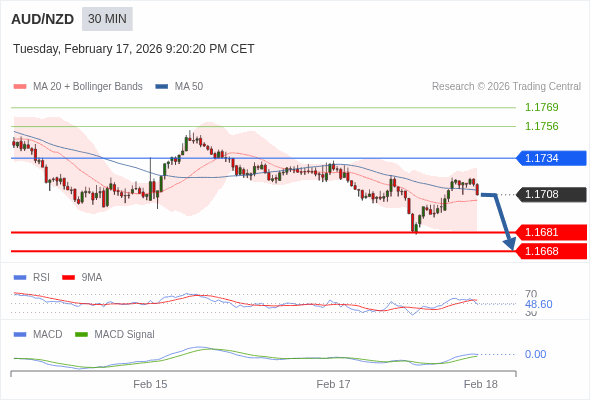Click the AUD/NZD pair title
Screen dimensions: 590x400
(x=43, y=19)
